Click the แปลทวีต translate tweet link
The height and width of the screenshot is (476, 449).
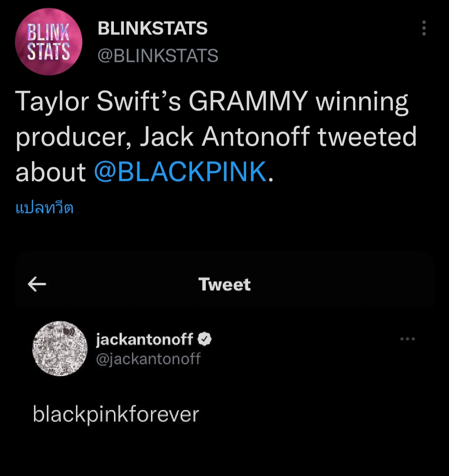pyautogui.click(x=44, y=208)
